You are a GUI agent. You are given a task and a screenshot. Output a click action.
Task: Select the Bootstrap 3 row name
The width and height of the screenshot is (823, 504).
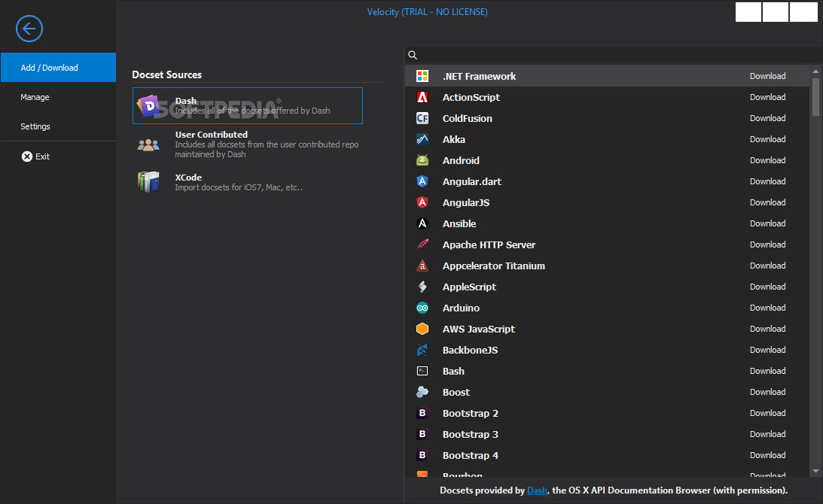tap(471, 434)
